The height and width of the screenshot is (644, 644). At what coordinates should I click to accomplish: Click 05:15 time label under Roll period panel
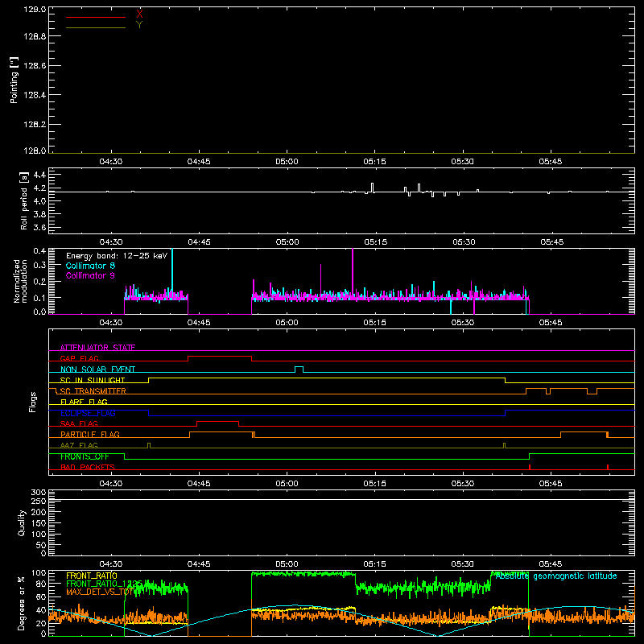375,242
